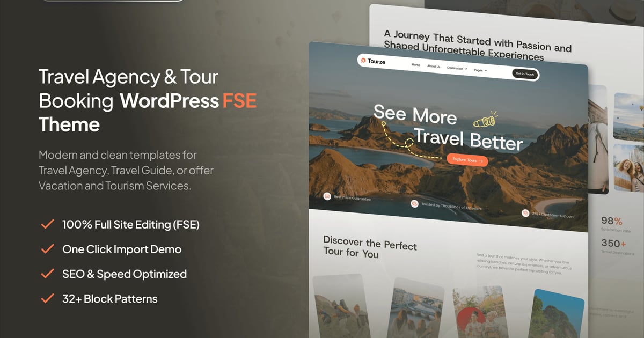
Task: Click the orange Explore Tours button
Action: 467,160
